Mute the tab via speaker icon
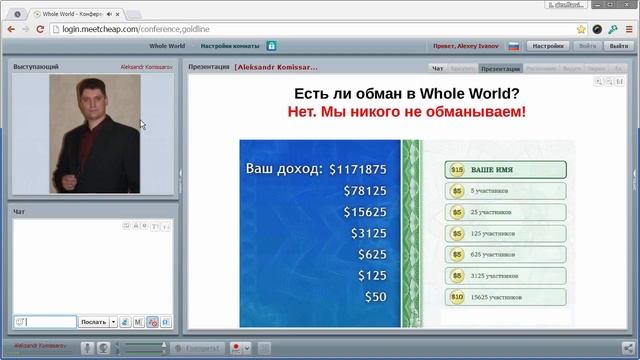 click(x=109, y=14)
